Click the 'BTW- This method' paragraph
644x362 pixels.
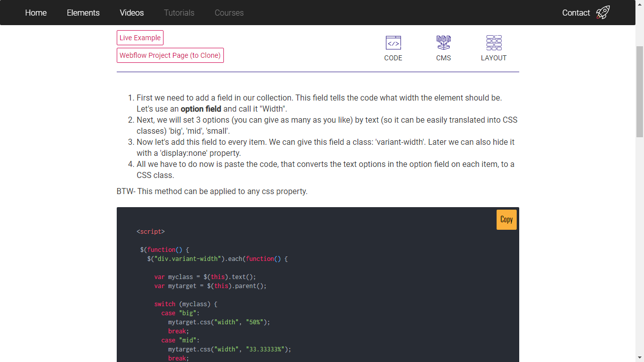[x=212, y=191]
